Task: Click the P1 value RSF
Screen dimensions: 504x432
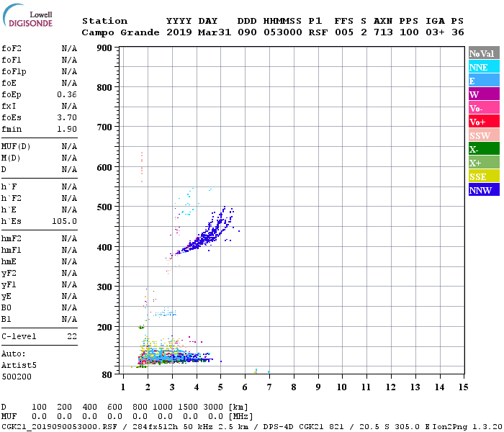Action: point(318,32)
